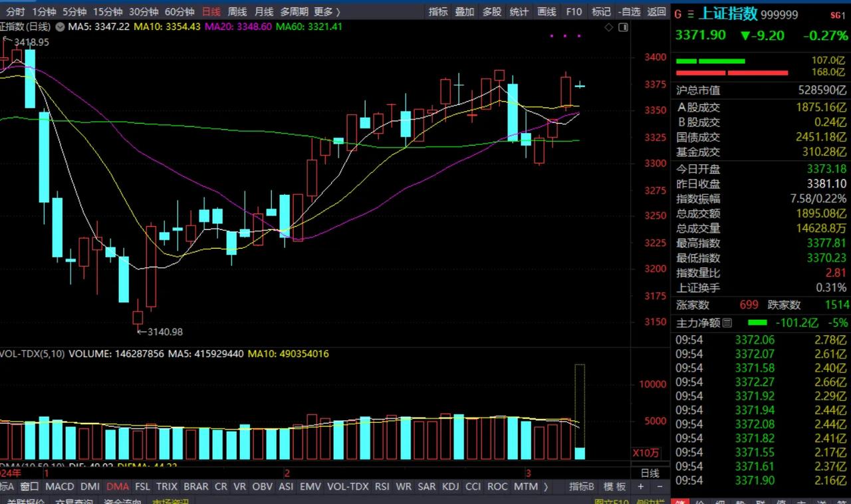Image resolution: width=851 pixels, height=504 pixels.
Task: Select the RSI indicator
Action: (x=382, y=487)
